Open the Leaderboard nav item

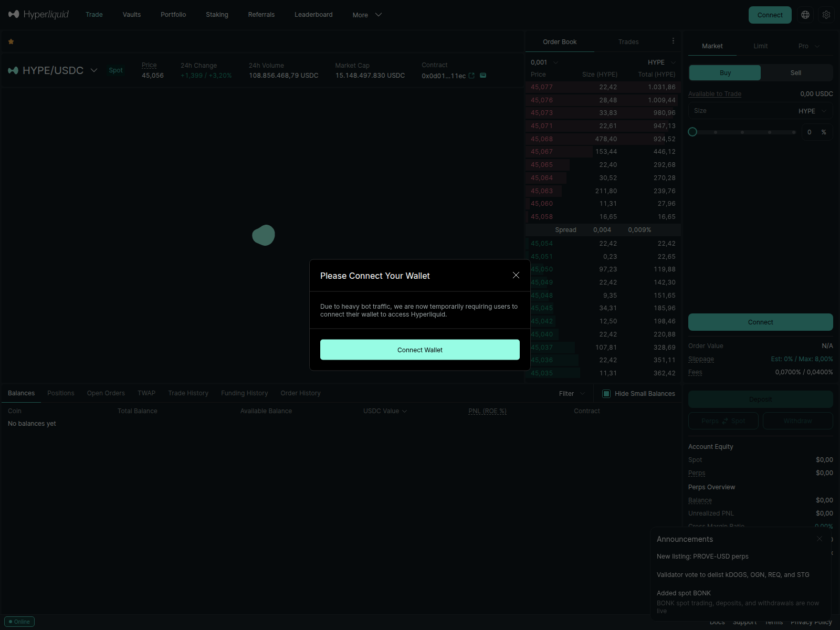coord(313,15)
